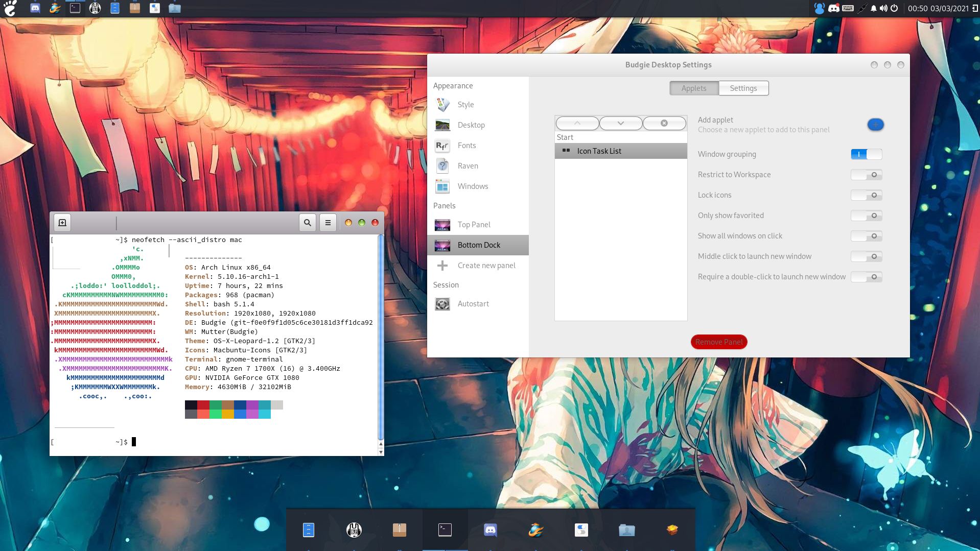The image size is (980, 551).
Task: Move applet down with the chevron-down button
Action: click(x=621, y=123)
